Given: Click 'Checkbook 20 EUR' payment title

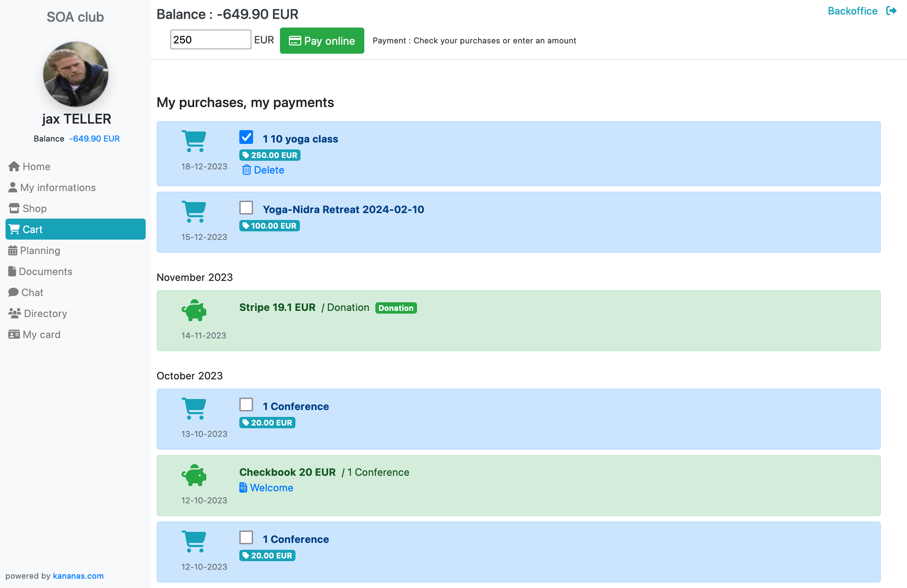Looking at the screenshot, I should (287, 472).
